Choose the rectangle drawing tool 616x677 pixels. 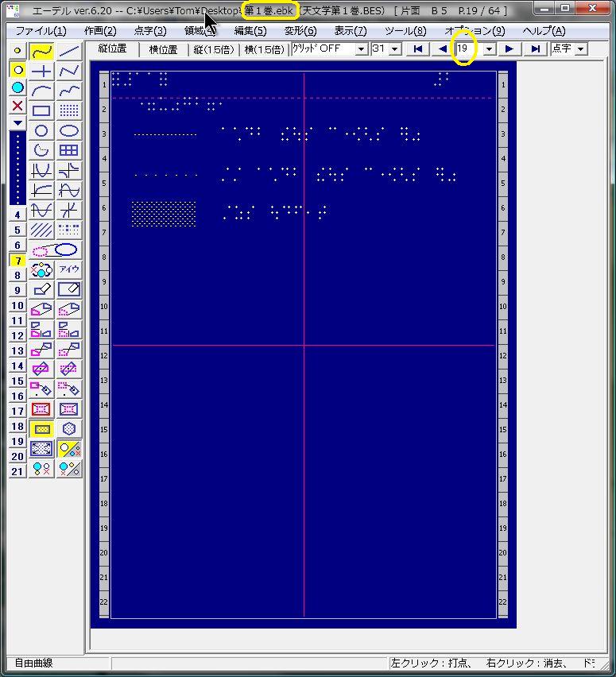click(41, 111)
